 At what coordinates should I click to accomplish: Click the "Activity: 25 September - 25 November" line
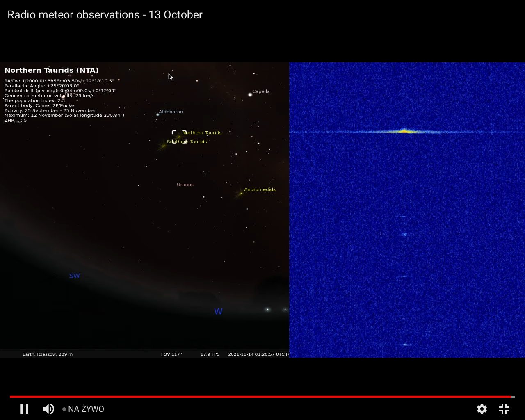tap(50, 110)
